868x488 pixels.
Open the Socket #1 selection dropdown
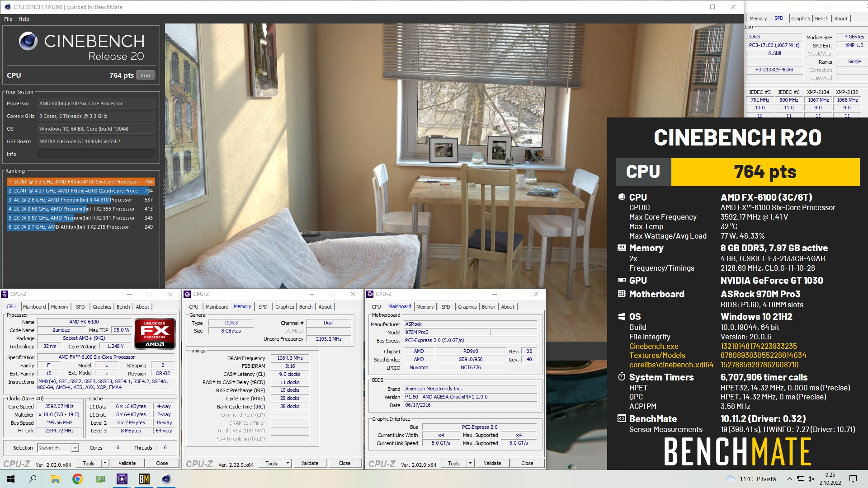[x=58, y=448]
